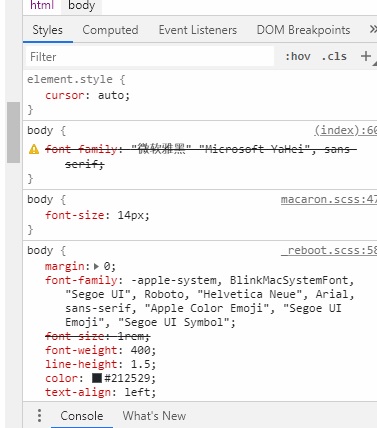Select the Console drawer tab
This screenshot has height=428, width=377.
click(82, 416)
